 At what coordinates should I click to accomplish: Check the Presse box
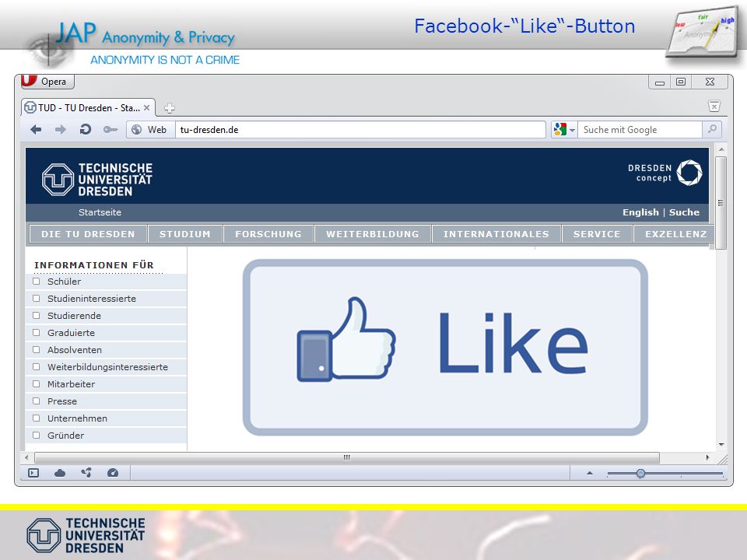pos(37,401)
